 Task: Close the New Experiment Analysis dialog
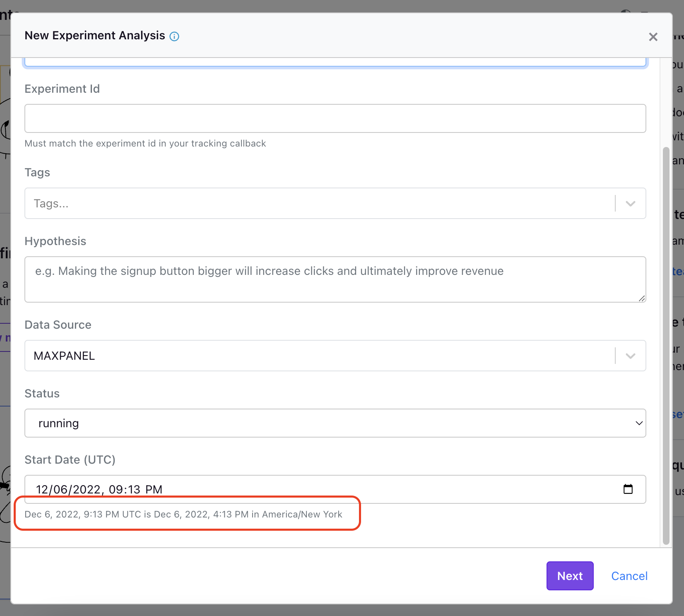[653, 37]
